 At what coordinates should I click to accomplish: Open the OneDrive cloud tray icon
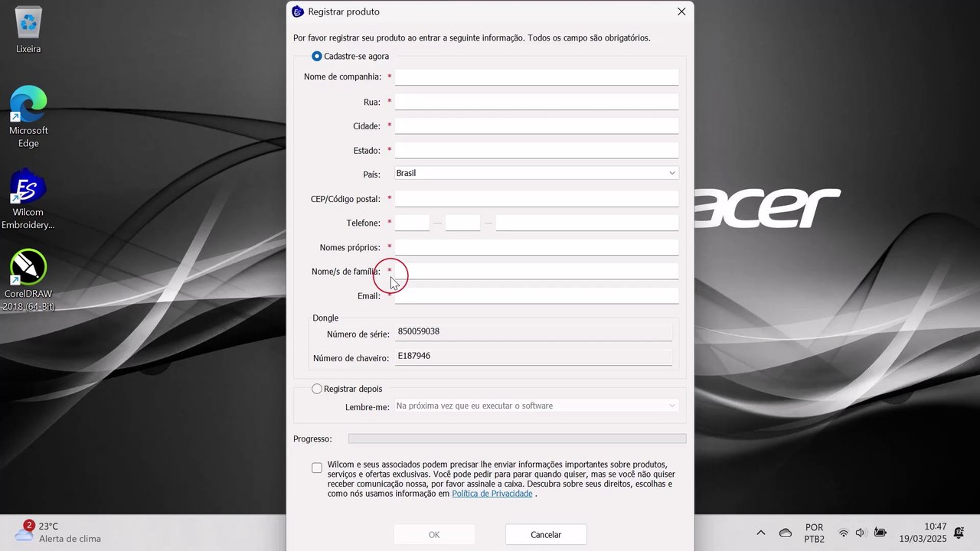pos(785,533)
